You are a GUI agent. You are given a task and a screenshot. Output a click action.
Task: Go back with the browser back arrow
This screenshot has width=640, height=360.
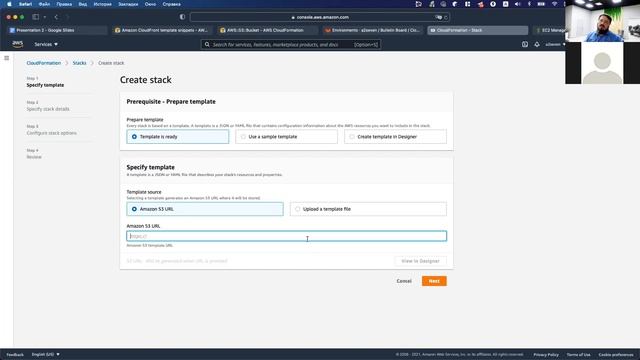[x=56, y=17]
